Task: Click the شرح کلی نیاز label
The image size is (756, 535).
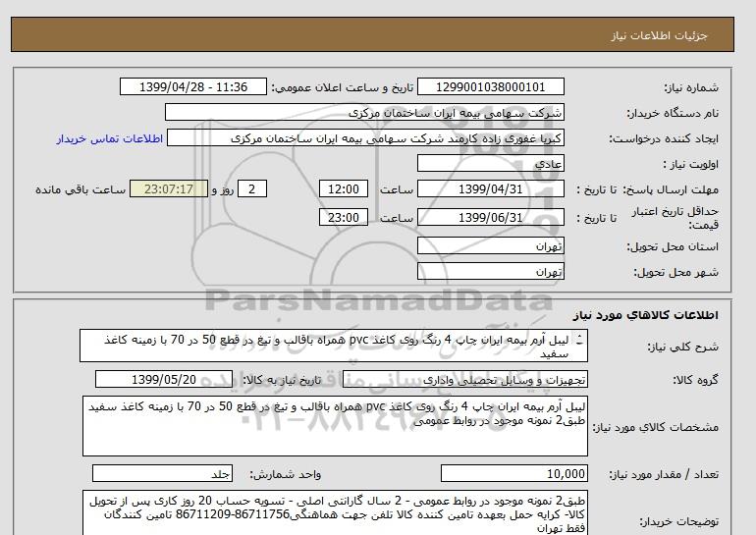Action: 682,347
